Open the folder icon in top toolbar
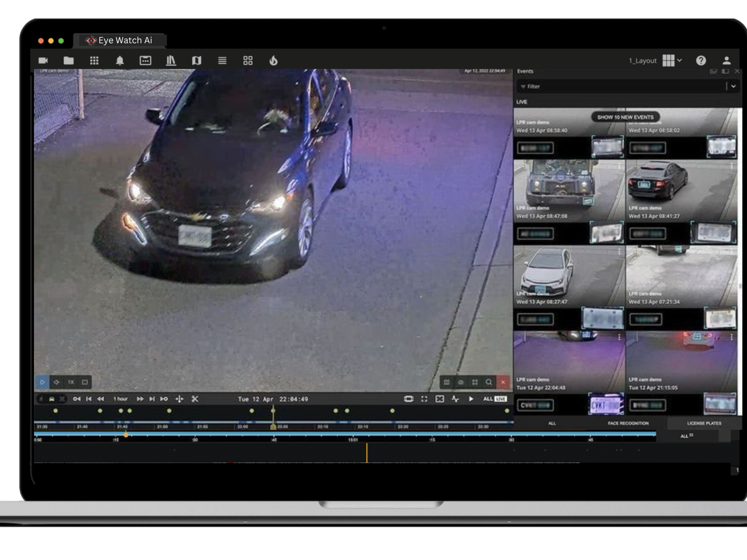The width and height of the screenshot is (747, 560). 69,61
